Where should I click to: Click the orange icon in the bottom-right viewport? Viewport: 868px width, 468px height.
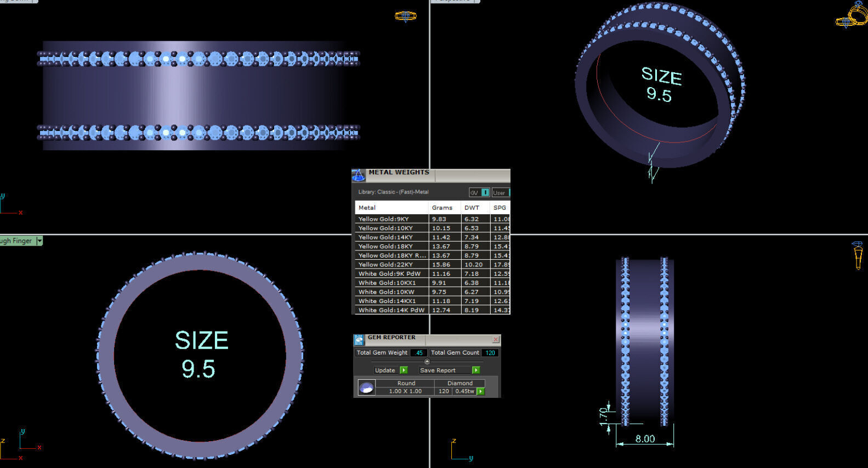click(858, 255)
